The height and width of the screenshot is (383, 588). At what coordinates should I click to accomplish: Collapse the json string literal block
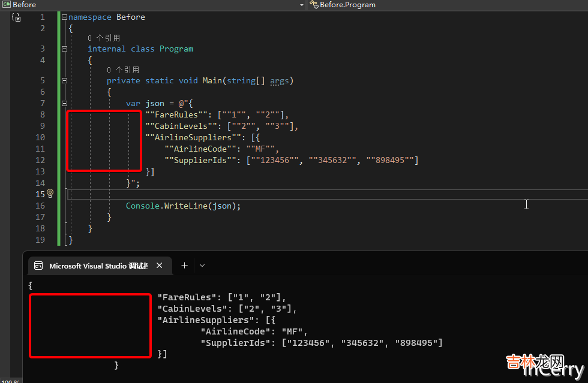[64, 104]
